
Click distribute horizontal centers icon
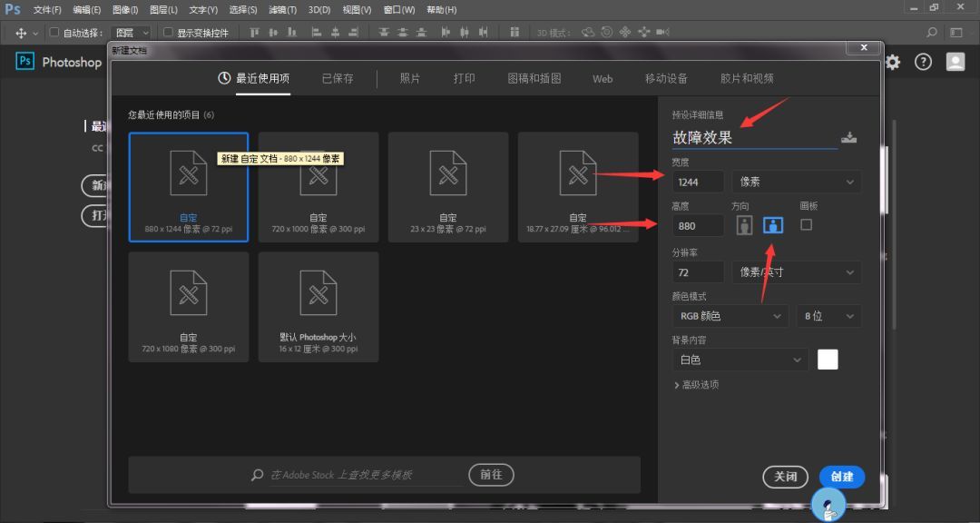point(465,33)
